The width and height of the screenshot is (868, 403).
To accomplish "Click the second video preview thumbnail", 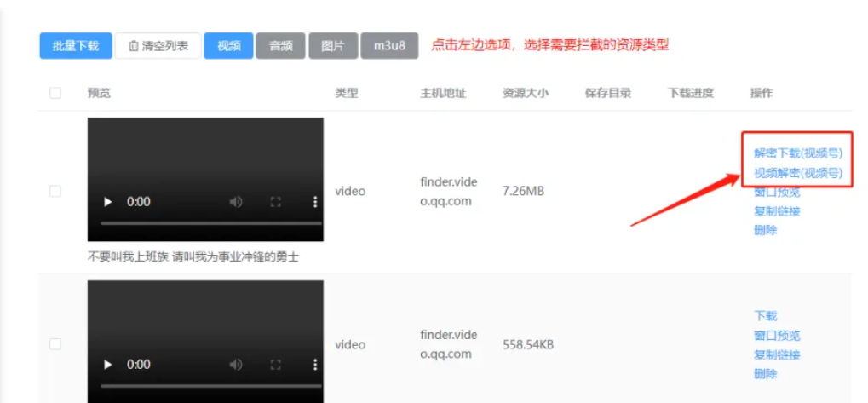I will (x=205, y=342).
